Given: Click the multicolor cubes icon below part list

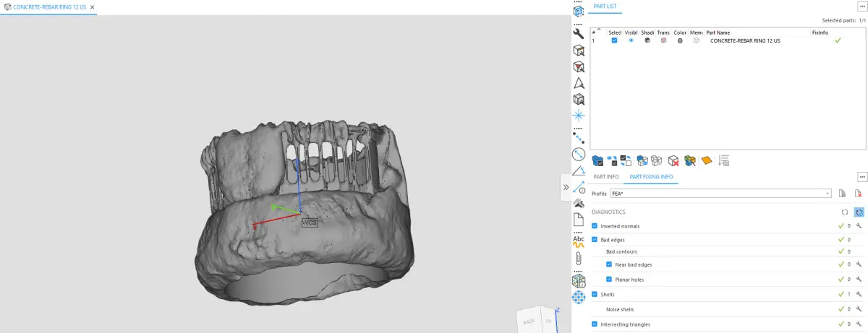Looking at the screenshot, I should coord(690,160).
